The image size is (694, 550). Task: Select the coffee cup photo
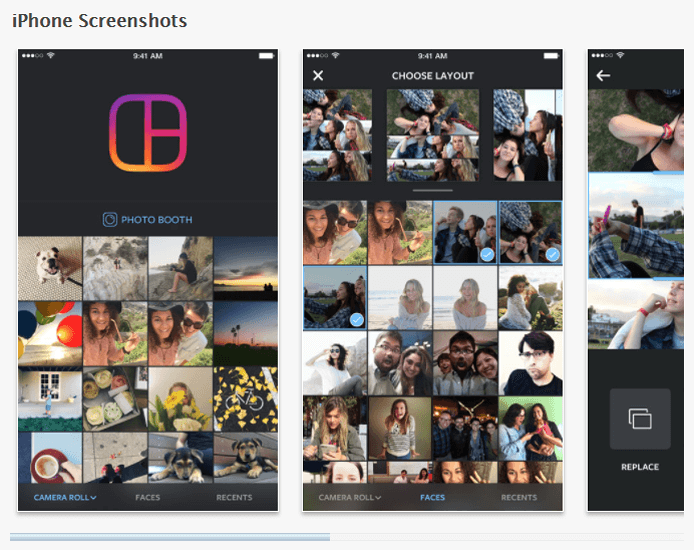[x=50, y=458]
